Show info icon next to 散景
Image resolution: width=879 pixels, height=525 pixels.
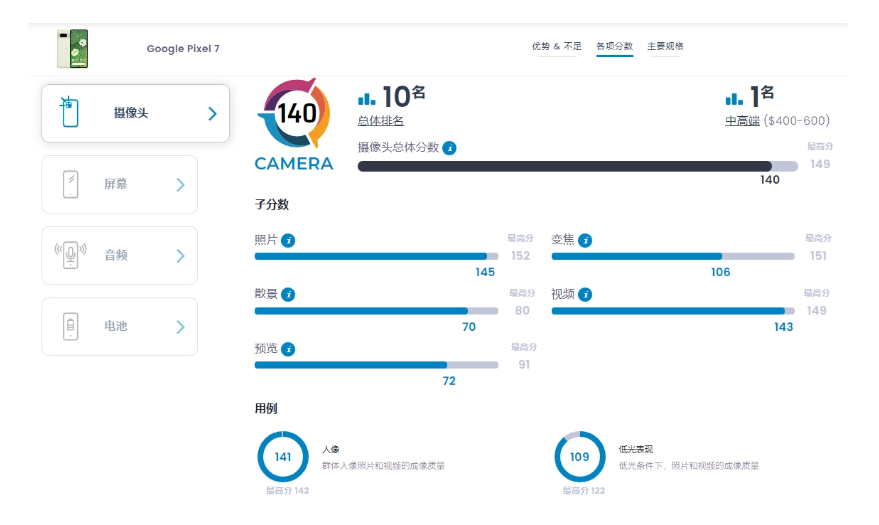point(288,295)
